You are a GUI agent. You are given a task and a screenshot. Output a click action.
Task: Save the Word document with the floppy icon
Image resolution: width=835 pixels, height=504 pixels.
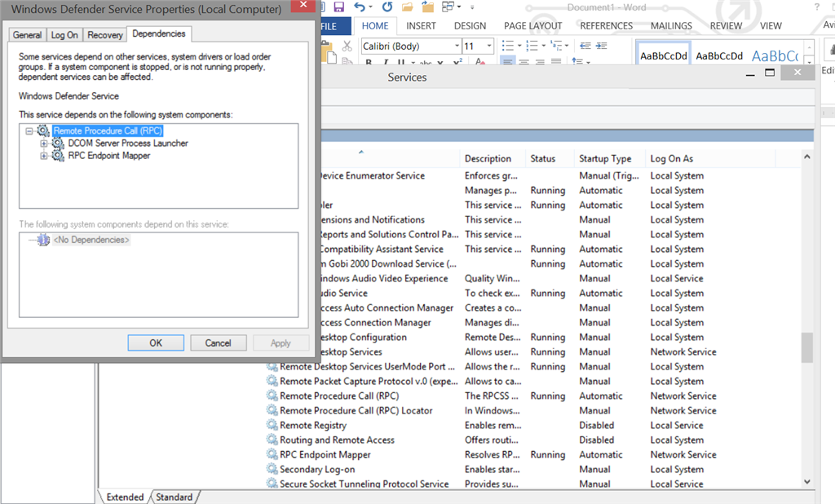click(x=338, y=7)
